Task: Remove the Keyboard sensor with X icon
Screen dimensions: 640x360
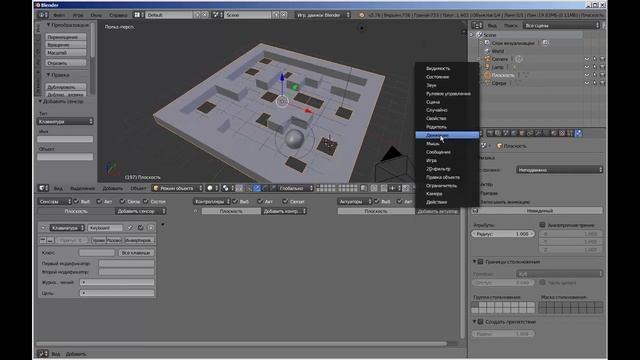Action: [x=151, y=228]
